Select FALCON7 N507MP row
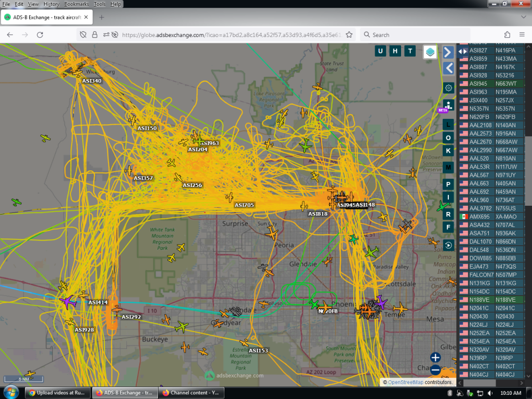532x399 pixels. (491, 275)
